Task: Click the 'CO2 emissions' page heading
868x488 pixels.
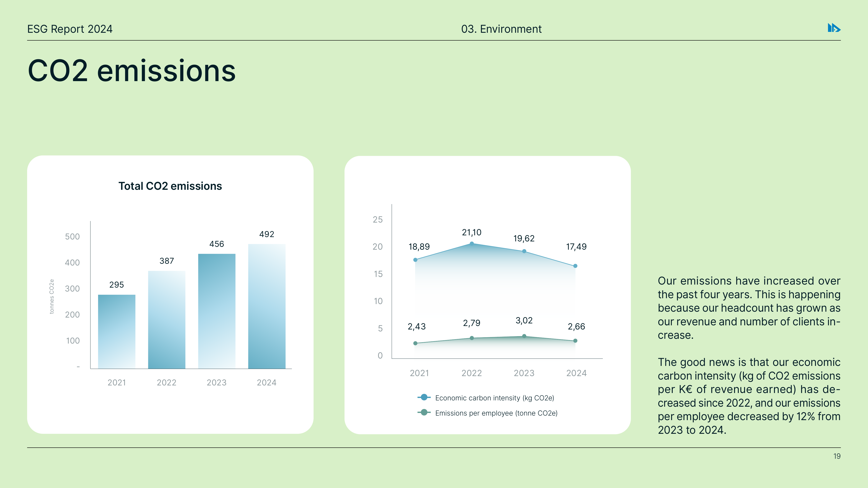Action: click(132, 71)
